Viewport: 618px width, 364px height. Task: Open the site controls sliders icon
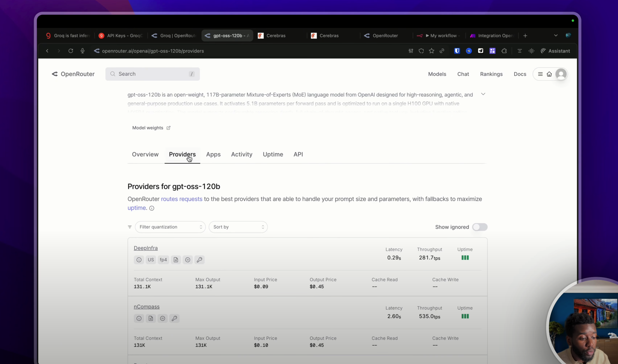tap(411, 51)
